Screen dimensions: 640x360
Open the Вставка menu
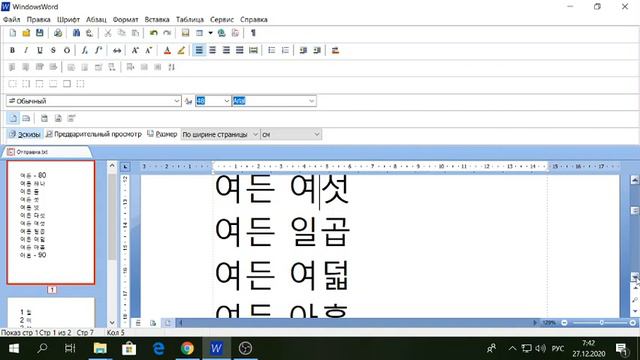coord(157,20)
